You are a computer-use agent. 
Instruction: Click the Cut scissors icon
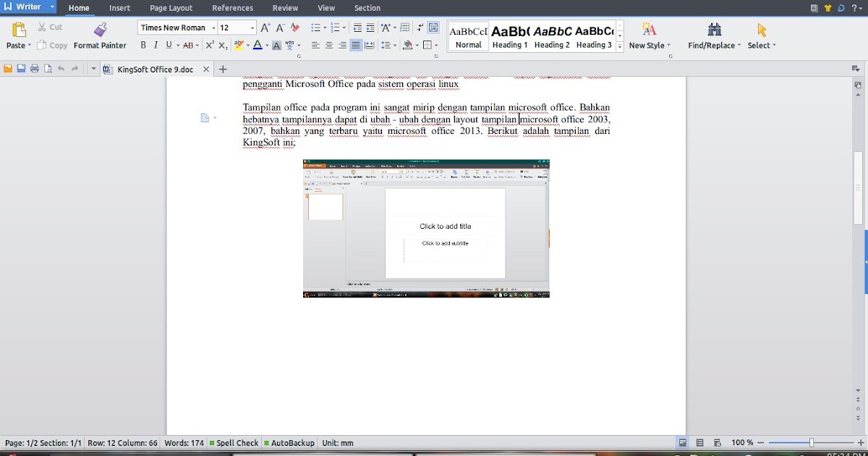click(x=41, y=27)
